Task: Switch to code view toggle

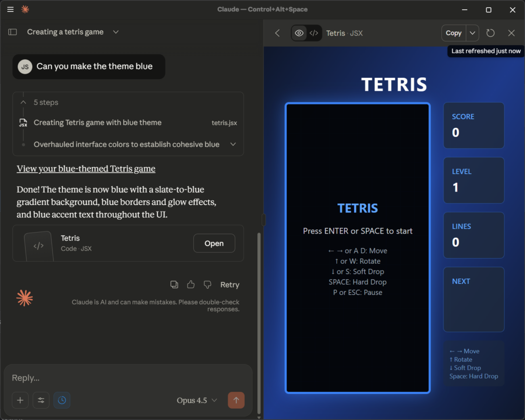Action: tap(314, 33)
